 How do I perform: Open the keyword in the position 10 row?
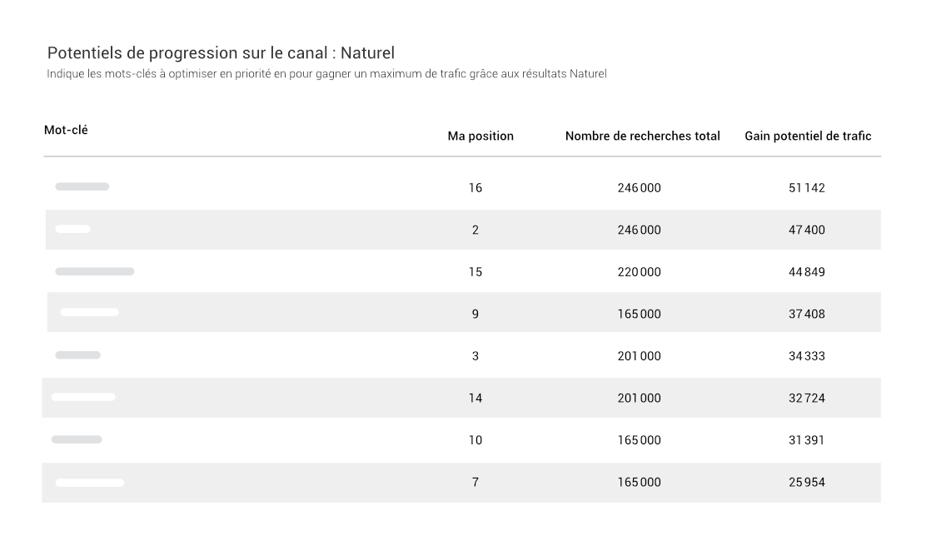pyautogui.click(x=77, y=439)
